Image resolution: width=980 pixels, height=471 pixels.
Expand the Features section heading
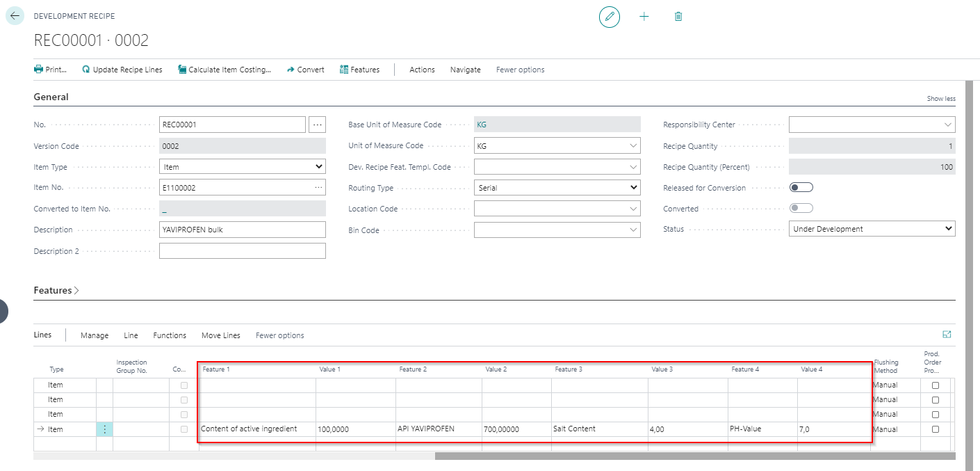(x=56, y=290)
